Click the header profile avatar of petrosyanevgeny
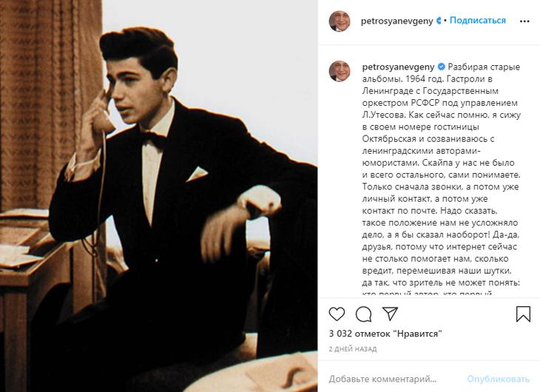The height and width of the screenshot is (392, 540). 340,21
